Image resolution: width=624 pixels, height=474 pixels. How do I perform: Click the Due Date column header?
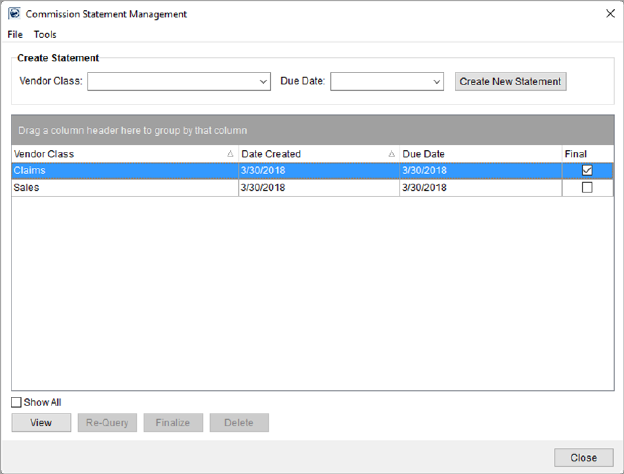(478, 154)
